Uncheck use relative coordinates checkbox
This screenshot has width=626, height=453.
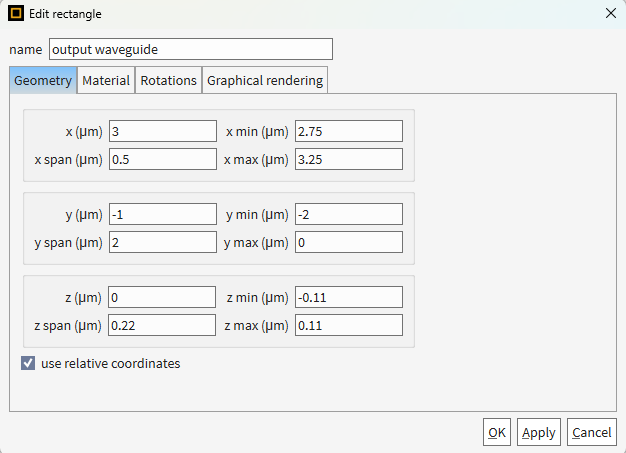pos(28,363)
